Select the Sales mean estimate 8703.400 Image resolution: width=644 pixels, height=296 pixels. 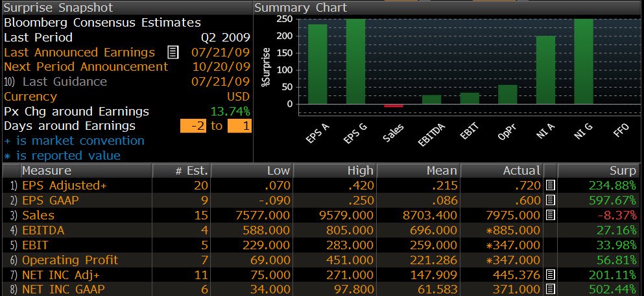pos(429,215)
